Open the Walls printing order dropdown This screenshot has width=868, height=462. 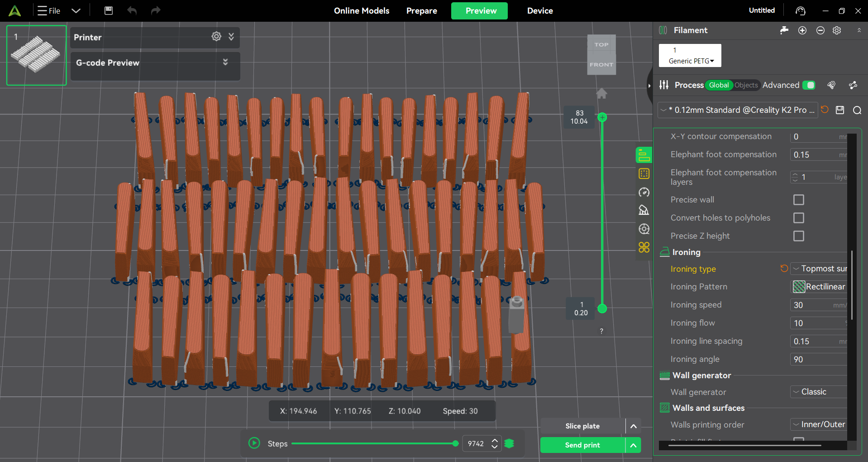(819, 424)
